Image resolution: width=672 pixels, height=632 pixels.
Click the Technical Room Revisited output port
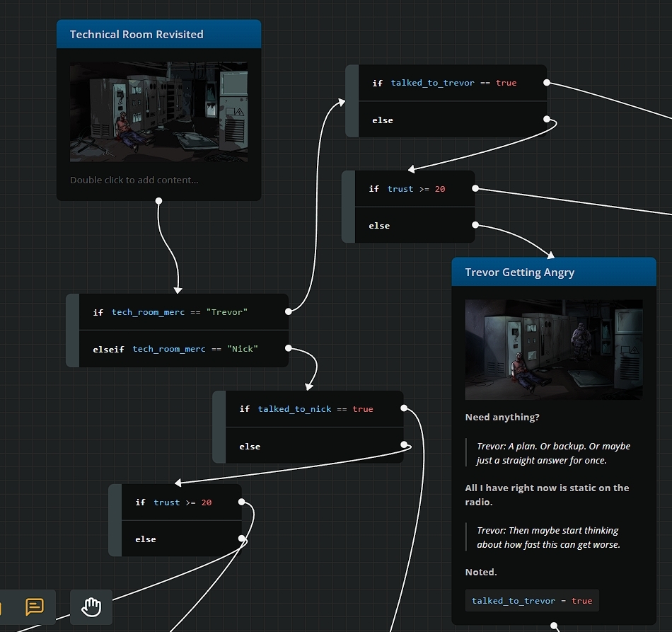158,201
